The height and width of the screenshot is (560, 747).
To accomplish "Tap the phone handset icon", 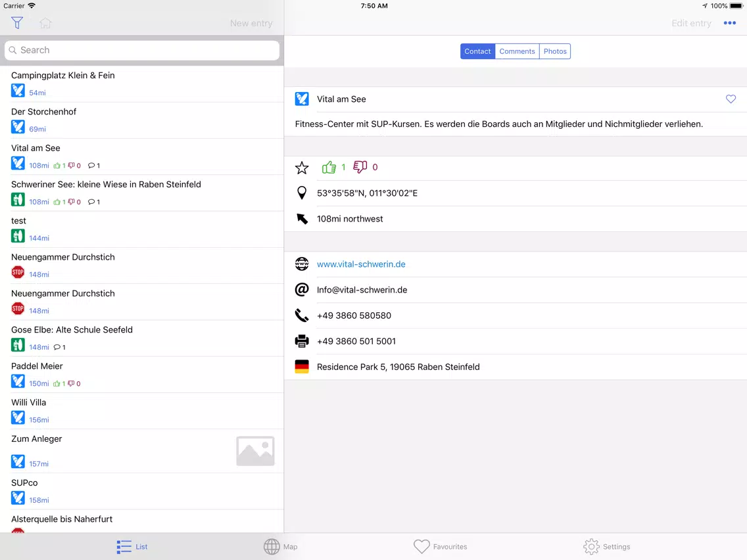I will pyautogui.click(x=302, y=315).
